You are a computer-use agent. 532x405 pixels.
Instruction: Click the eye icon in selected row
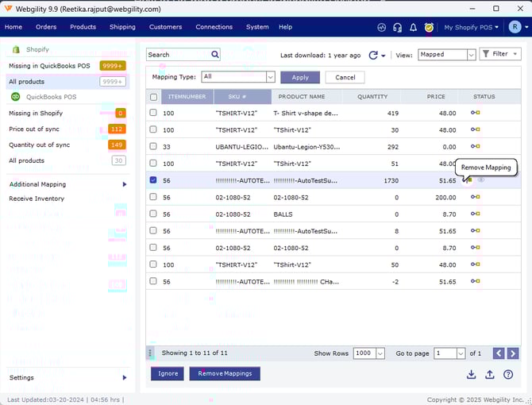click(481, 180)
